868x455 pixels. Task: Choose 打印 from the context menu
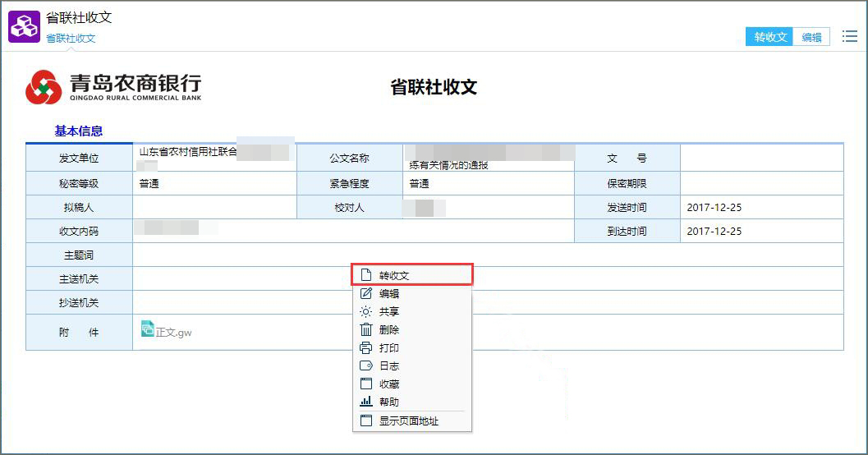(412, 347)
